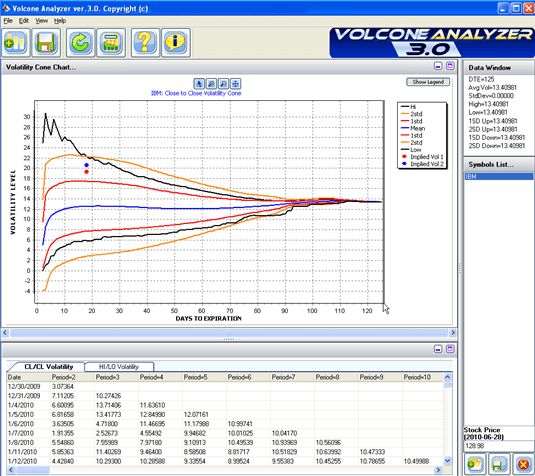Open the Edit menu
The image size is (535, 476).
(24, 21)
